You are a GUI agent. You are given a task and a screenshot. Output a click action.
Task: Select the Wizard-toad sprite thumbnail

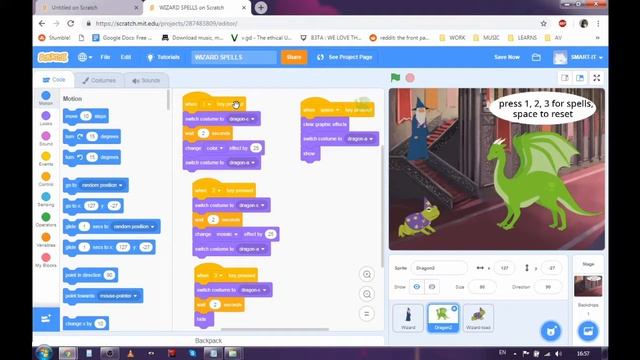point(478,318)
